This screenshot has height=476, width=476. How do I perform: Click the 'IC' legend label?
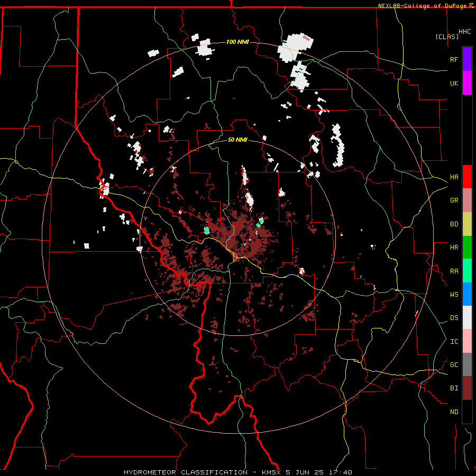pos(454,342)
